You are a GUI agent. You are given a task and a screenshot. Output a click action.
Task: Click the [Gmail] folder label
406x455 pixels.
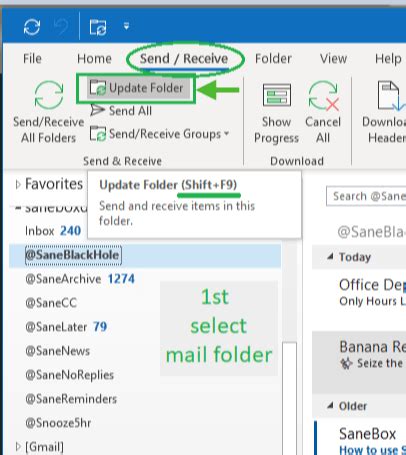pyautogui.click(x=44, y=447)
